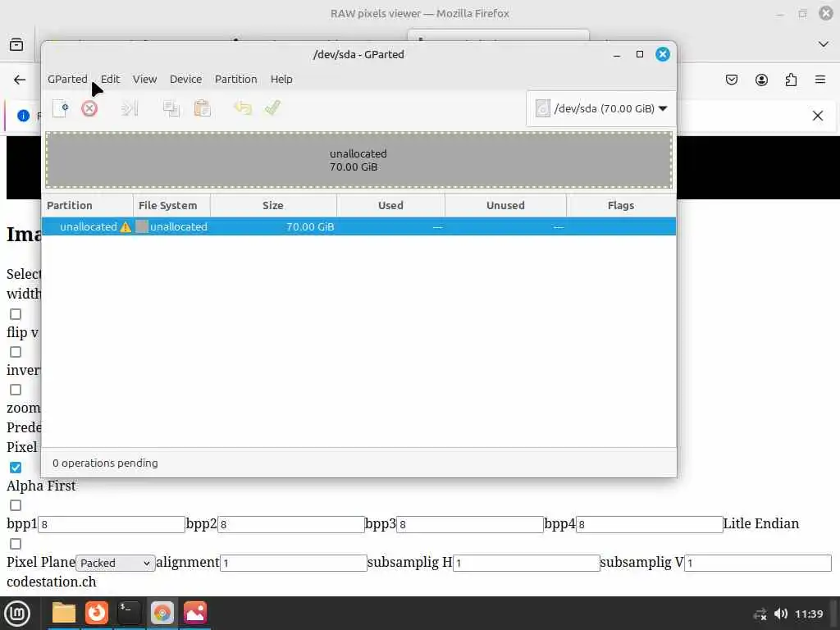
Task: Open the Firefox hamburger application menu
Action: (x=820, y=80)
